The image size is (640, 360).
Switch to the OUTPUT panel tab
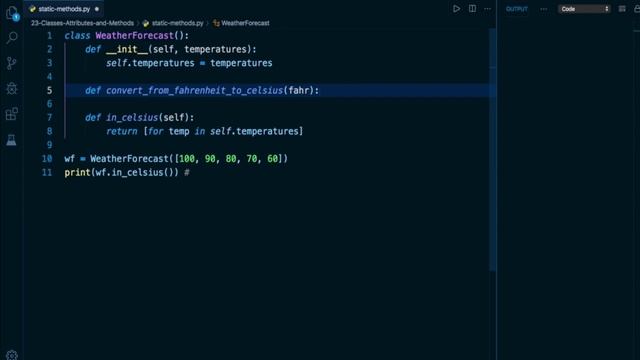click(517, 9)
